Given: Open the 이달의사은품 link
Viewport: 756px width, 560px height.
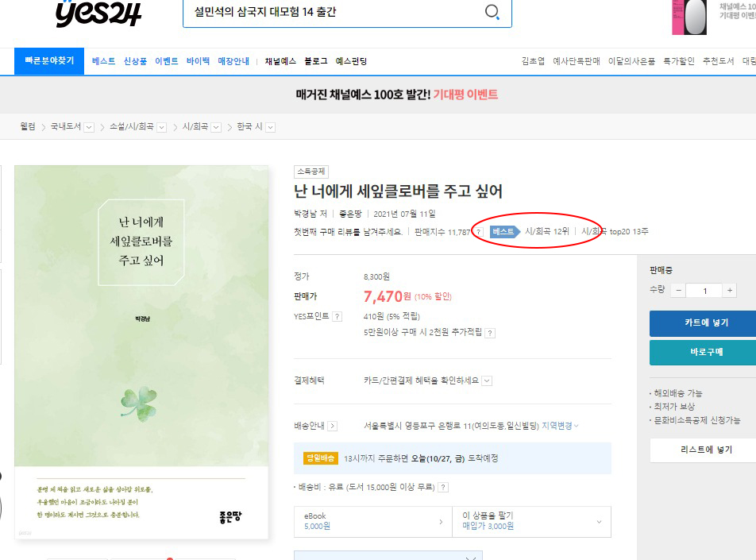Looking at the screenshot, I should [631, 61].
